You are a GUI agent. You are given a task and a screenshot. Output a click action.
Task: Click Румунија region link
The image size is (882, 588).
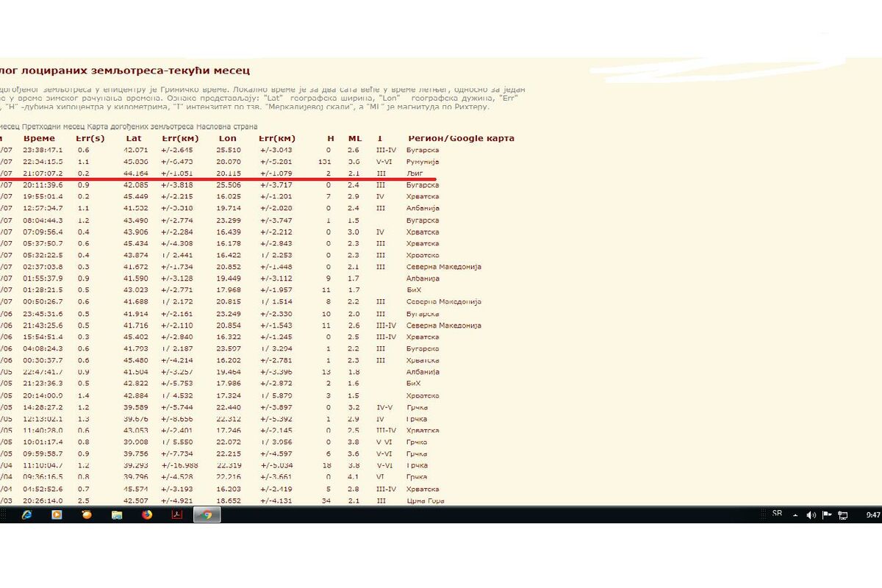click(x=422, y=162)
